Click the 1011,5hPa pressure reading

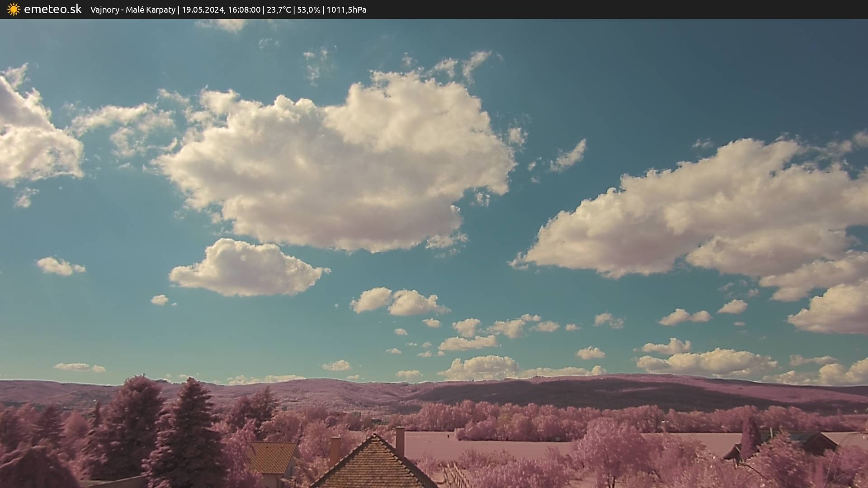pyautogui.click(x=346, y=10)
